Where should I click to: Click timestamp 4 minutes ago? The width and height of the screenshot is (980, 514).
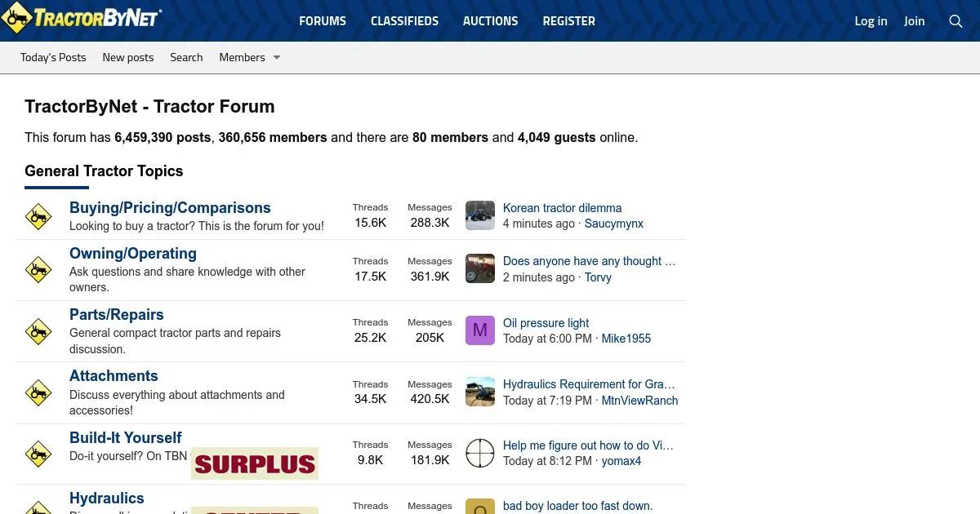tap(539, 224)
